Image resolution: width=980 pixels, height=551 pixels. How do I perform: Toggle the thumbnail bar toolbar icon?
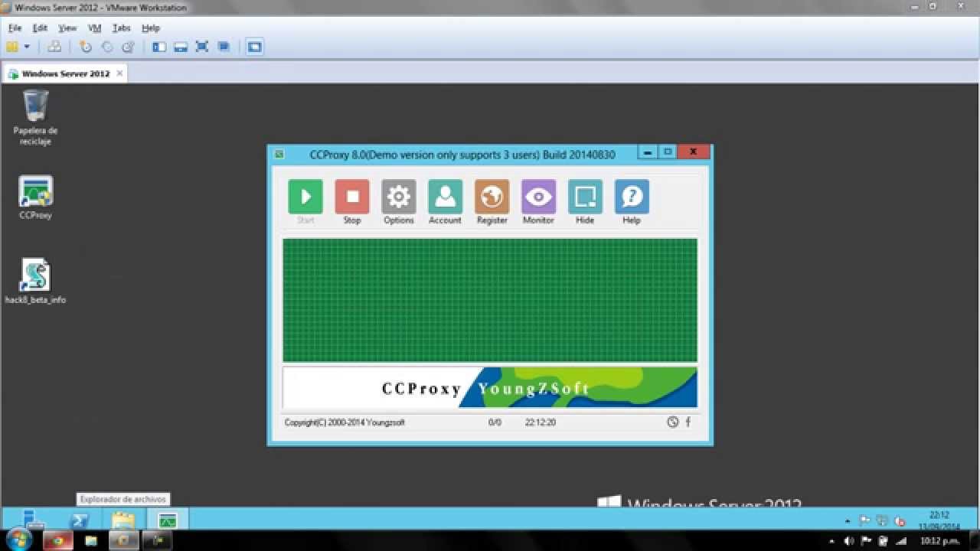point(181,47)
